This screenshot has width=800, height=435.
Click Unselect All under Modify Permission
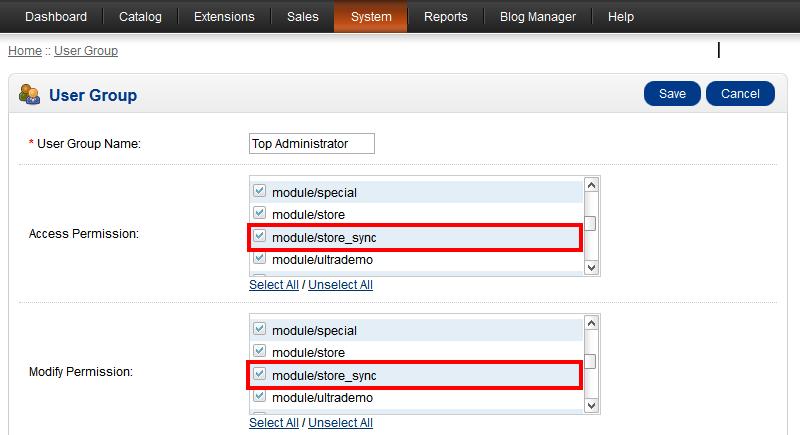tap(340, 423)
